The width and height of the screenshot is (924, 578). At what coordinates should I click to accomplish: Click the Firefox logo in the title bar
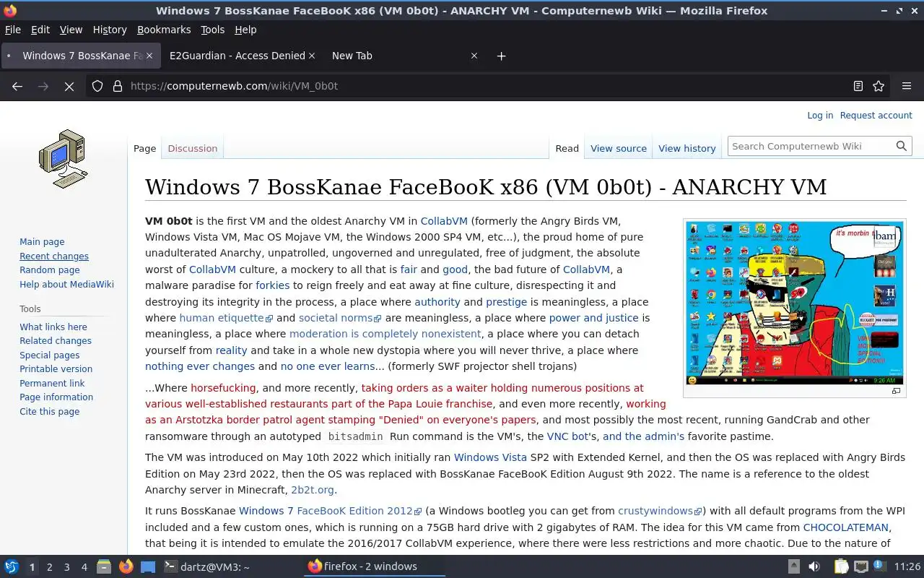pyautogui.click(x=10, y=11)
